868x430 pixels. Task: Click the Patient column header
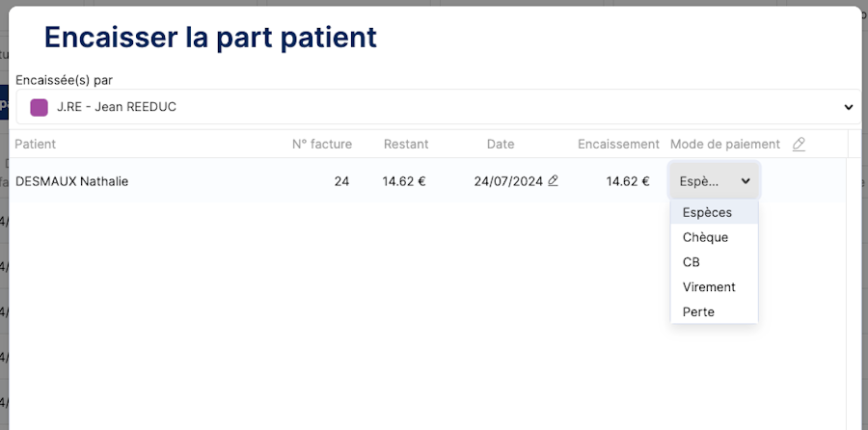pos(36,145)
